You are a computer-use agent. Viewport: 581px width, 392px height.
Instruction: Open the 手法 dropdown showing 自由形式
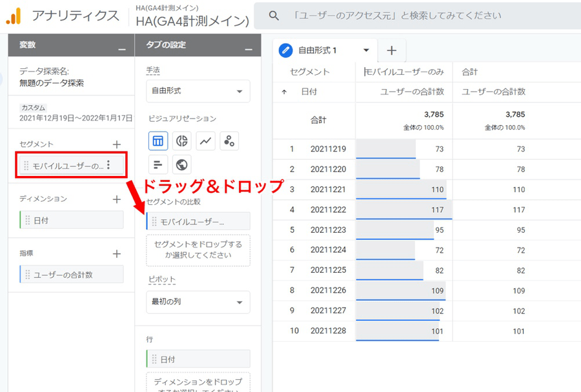point(198,92)
